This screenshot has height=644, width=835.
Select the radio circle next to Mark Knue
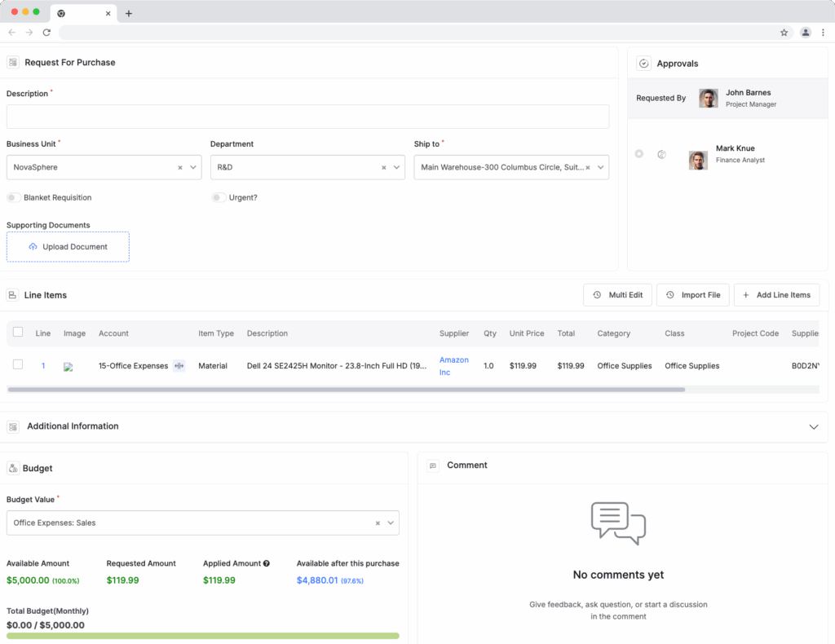[639, 154]
